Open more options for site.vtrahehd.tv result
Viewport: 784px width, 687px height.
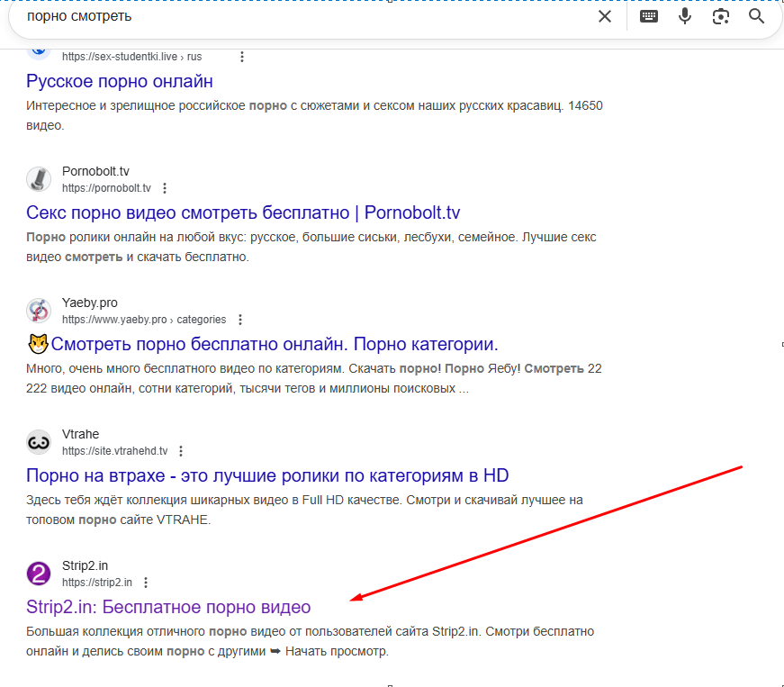(x=181, y=451)
